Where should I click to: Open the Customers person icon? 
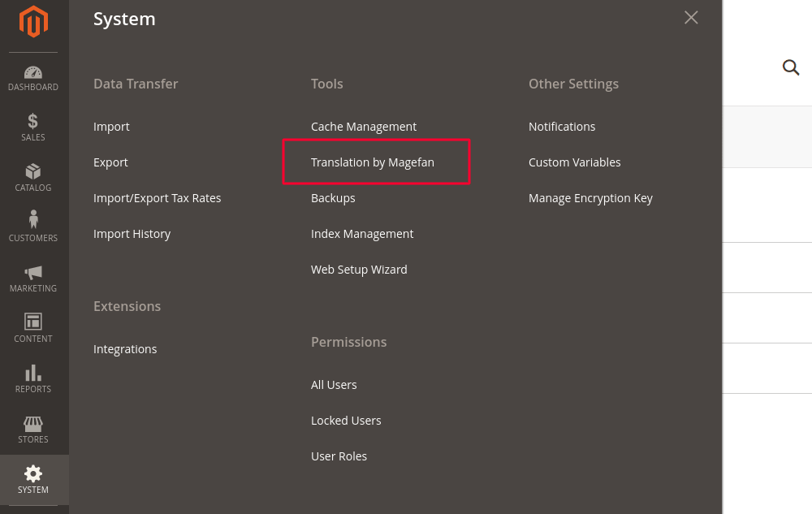pos(33,221)
